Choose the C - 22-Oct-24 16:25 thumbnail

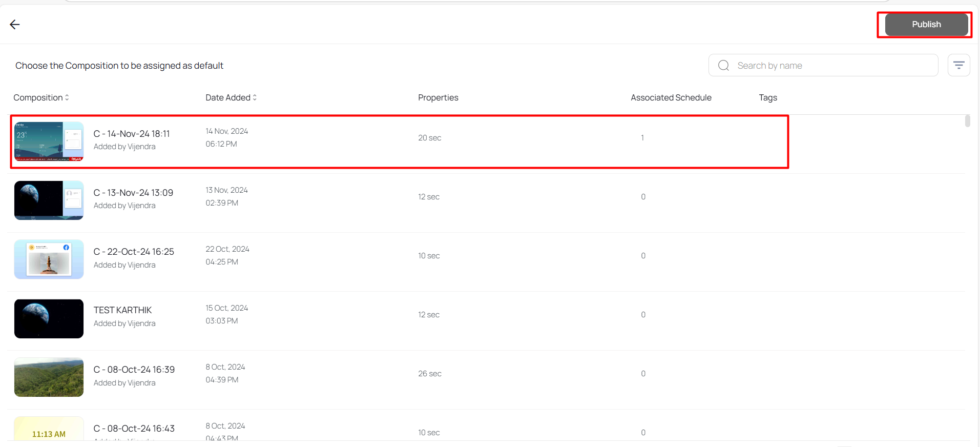pyautogui.click(x=49, y=259)
